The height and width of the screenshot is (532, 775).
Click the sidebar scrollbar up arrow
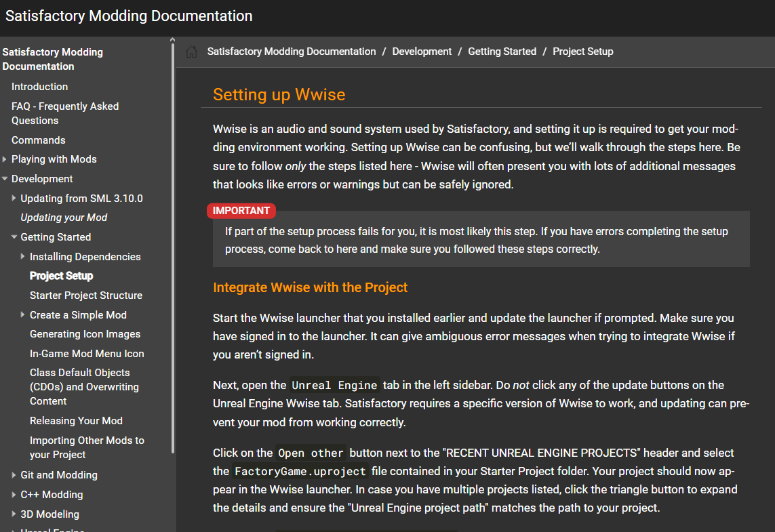[172, 39]
